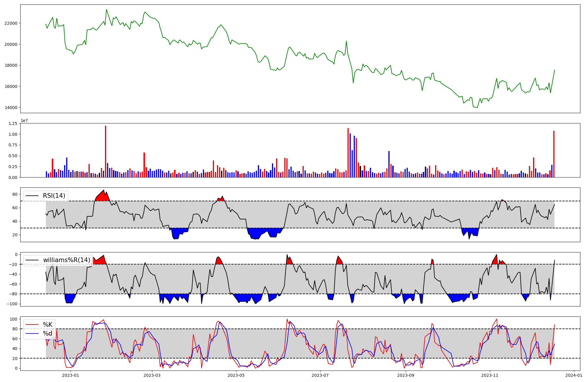
Task: Click the blue %d legend line sample
Action: (32, 334)
